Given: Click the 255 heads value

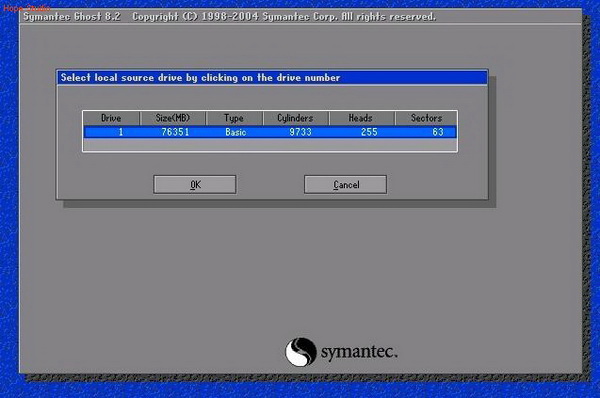Looking at the screenshot, I should point(369,132).
